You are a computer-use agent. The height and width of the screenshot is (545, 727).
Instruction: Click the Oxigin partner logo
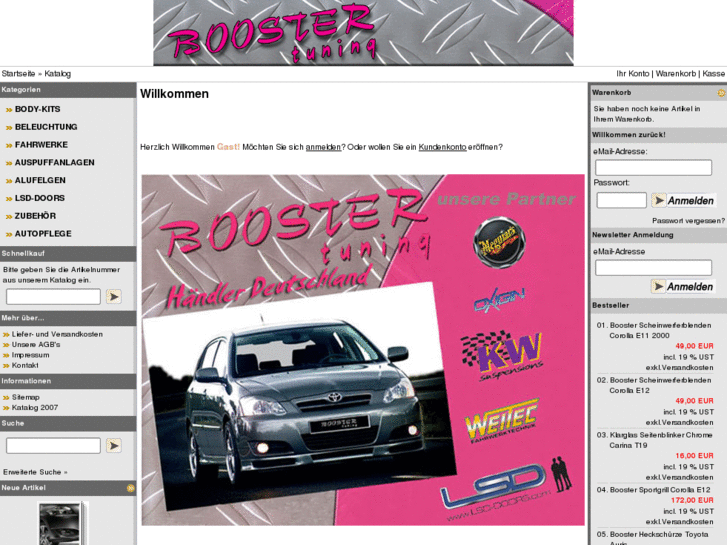pos(499,299)
